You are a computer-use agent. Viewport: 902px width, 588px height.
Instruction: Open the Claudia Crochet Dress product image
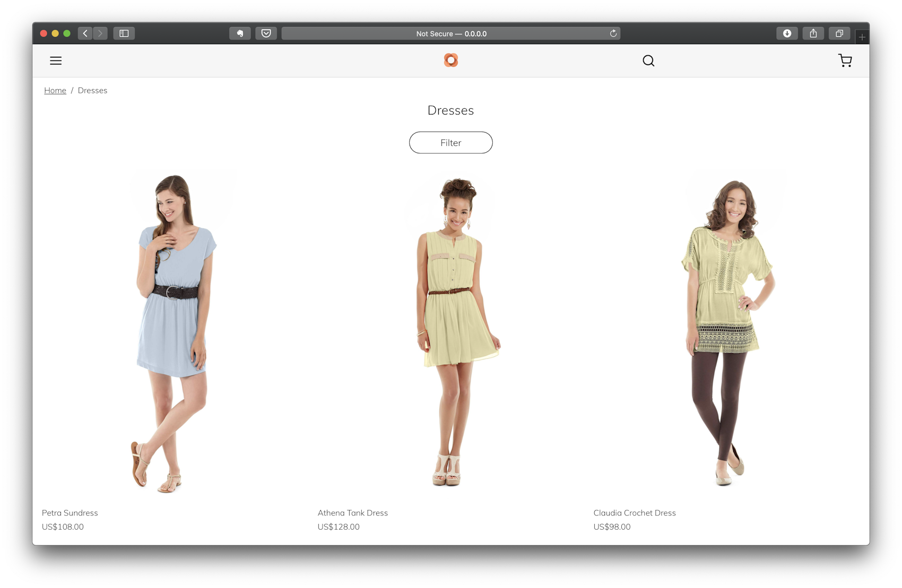pos(727,333)
